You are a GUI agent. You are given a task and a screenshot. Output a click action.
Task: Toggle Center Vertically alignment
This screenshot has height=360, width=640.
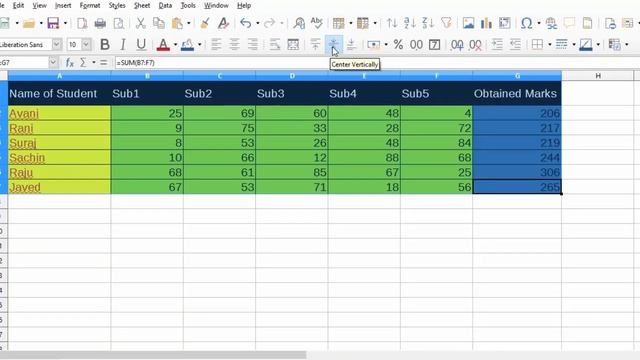(333, 44)
